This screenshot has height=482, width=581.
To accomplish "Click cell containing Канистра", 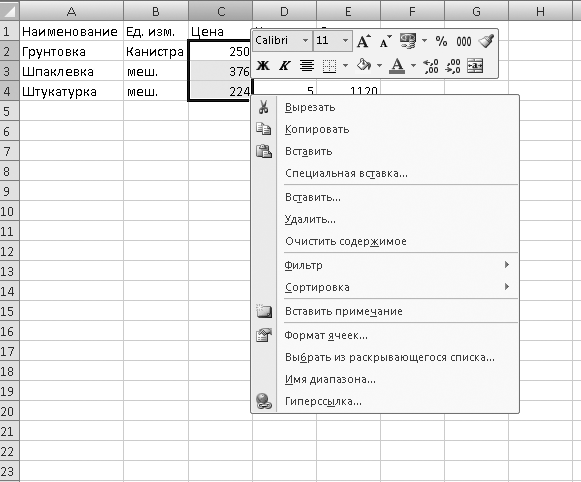I will [x=156, y=51].
